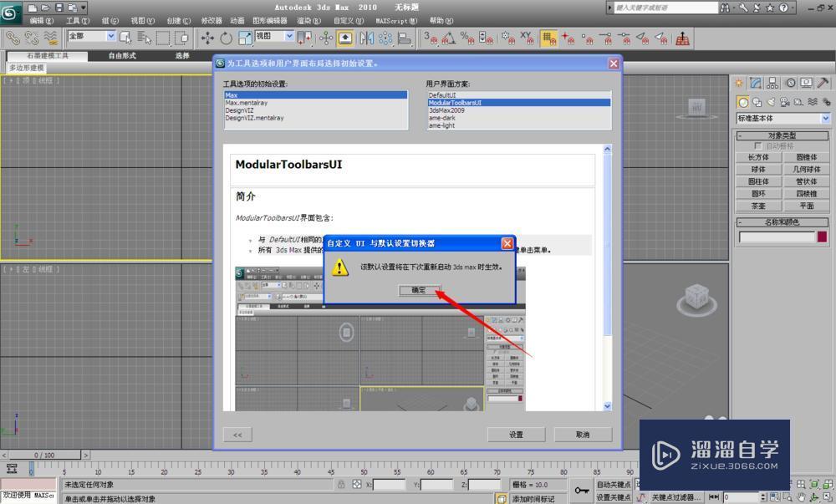The image size is (836, 504).
Task: Click the 茶壶 teapot primitive button
Action: point(757,206)
